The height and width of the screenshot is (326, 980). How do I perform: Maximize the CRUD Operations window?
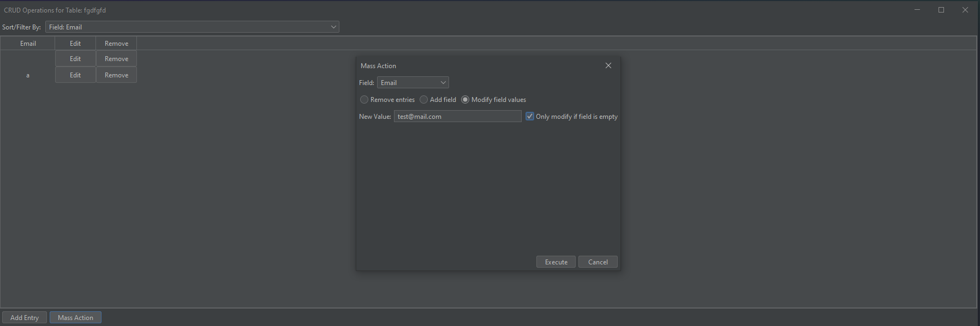[x=941, y=10]
